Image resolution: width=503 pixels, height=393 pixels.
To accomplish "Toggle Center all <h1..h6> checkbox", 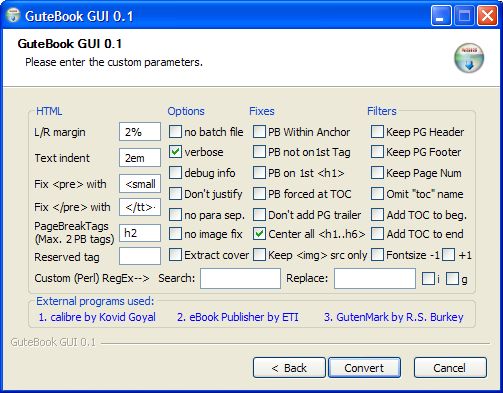I will click(259, 234).
